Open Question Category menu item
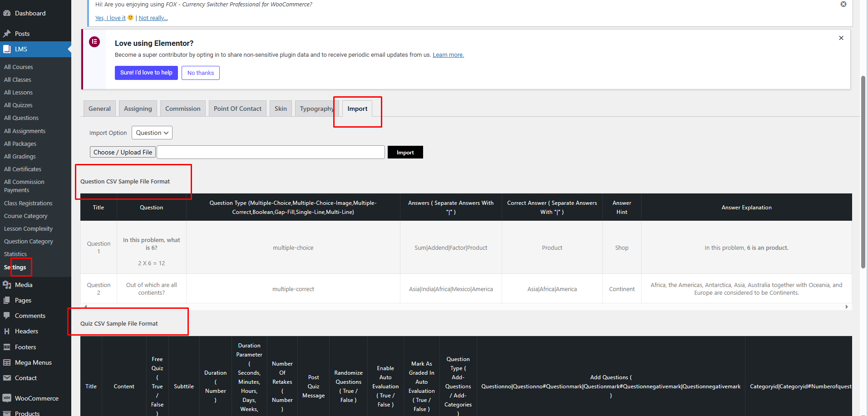Image resolution: width=868 pixels, height=416 pixels. (x=29, y=241)
